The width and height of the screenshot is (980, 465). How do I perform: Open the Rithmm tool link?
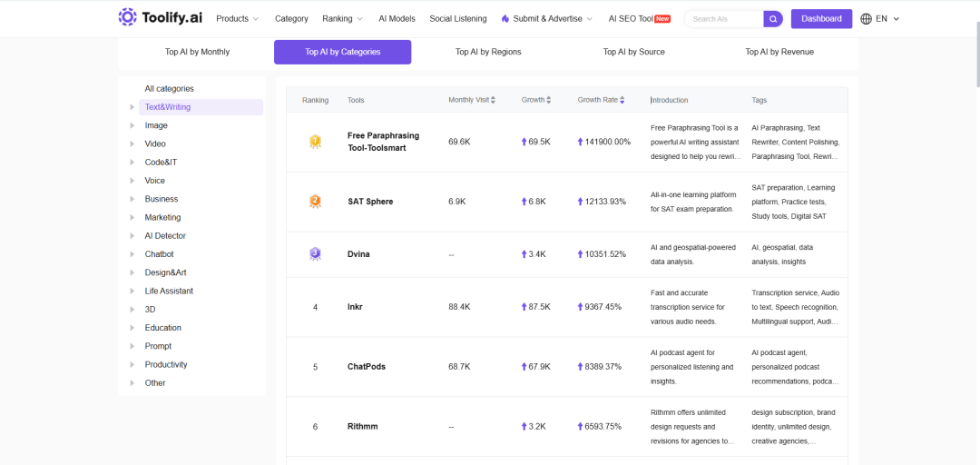coord(362,426)
